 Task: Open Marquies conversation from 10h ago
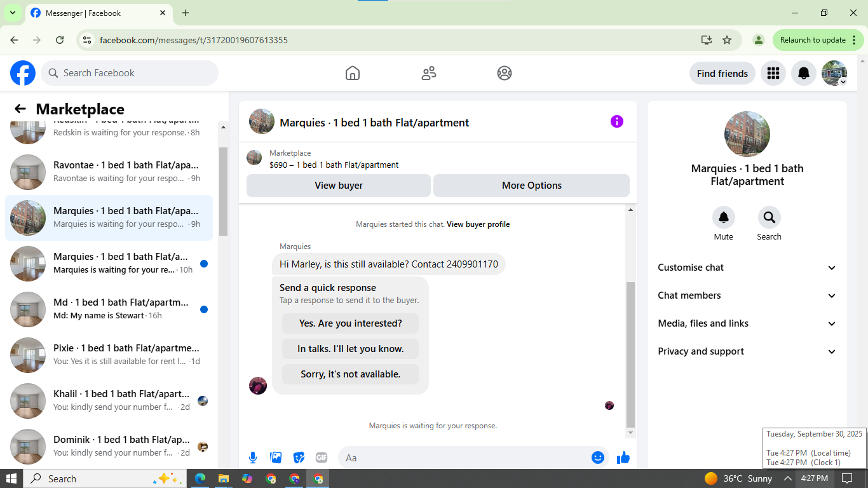point(109,264)
